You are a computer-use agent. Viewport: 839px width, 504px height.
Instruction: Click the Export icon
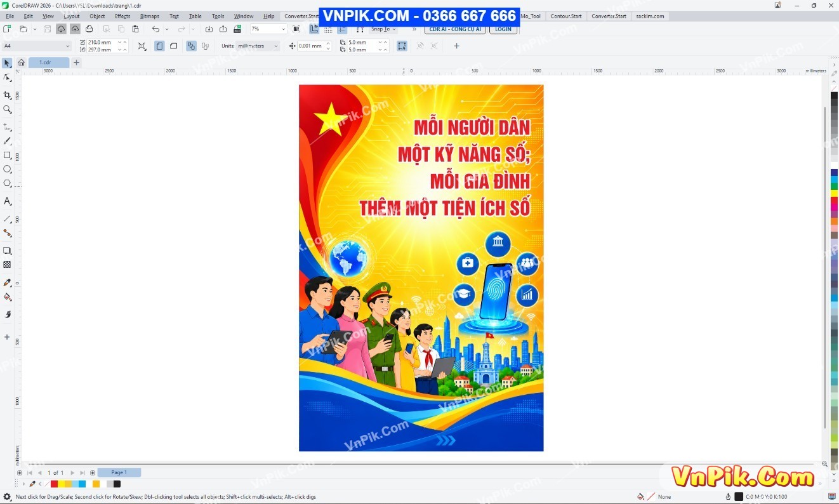tap(223, 29)
